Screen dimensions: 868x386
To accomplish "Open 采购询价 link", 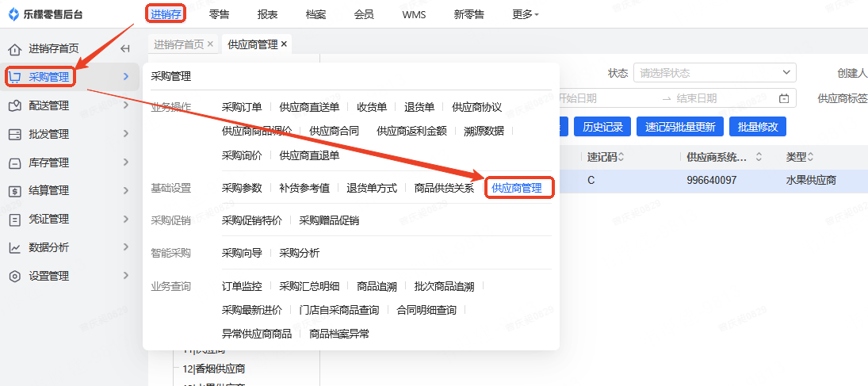I will click(242, 155).
